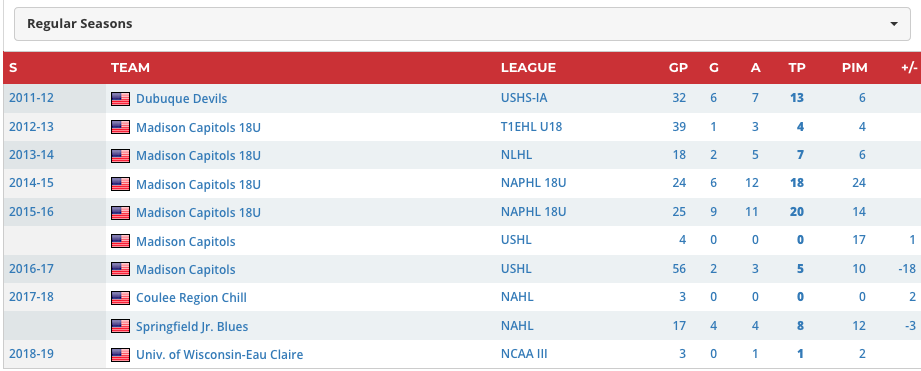This screenshot has width=921, height=371.
Task: Click the PIM column header
Action: 855,68
